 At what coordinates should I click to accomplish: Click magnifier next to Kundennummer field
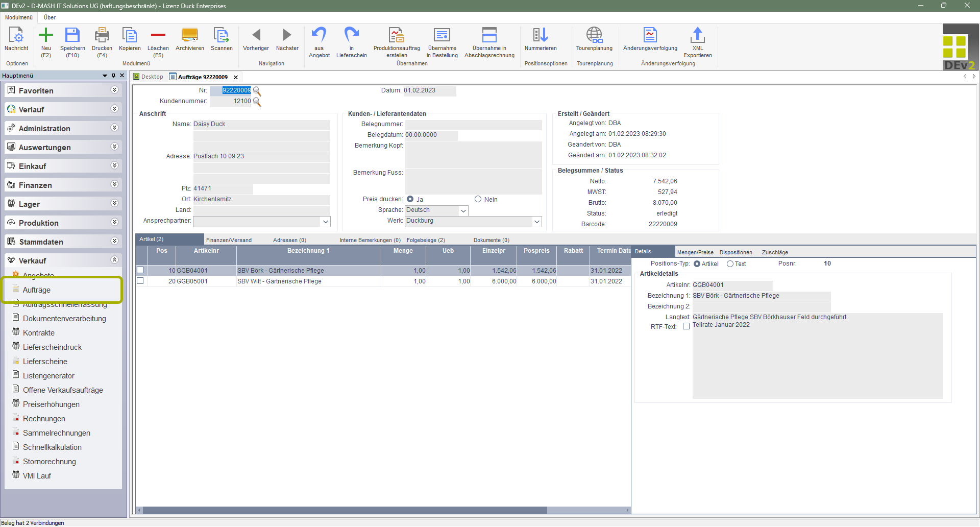point(257,102)
